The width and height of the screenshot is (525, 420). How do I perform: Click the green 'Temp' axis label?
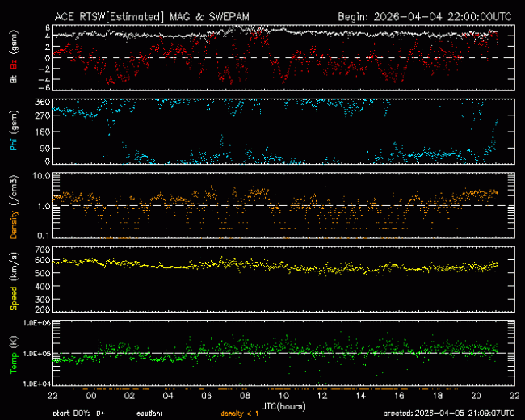point(14,362)
